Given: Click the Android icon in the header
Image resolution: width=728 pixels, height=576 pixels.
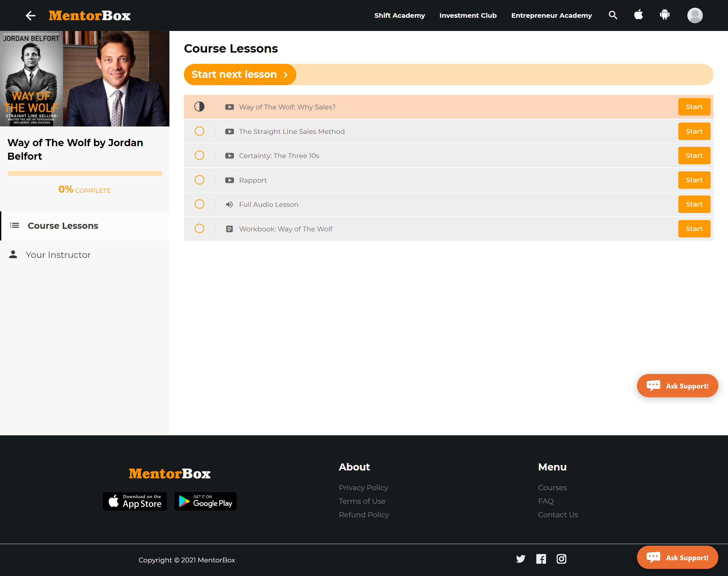Looking at the screenshot, I should click(x=665, y=15).
